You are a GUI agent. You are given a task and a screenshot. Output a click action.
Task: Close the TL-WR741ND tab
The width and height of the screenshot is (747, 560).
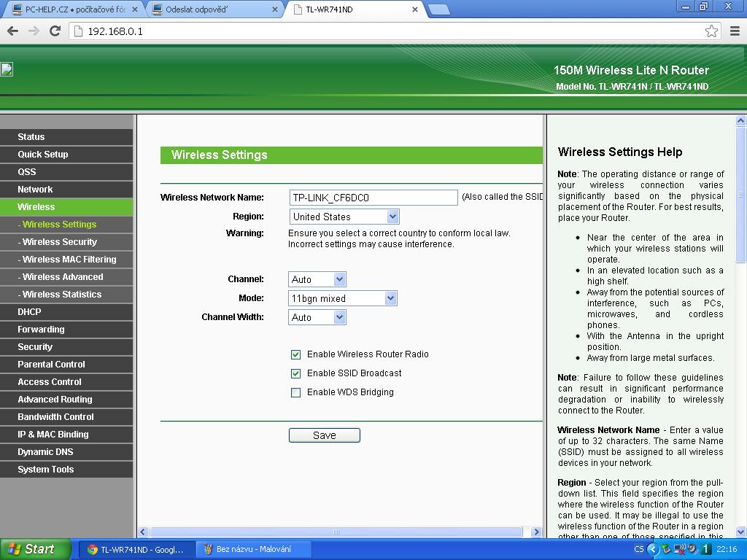[415, 9]
